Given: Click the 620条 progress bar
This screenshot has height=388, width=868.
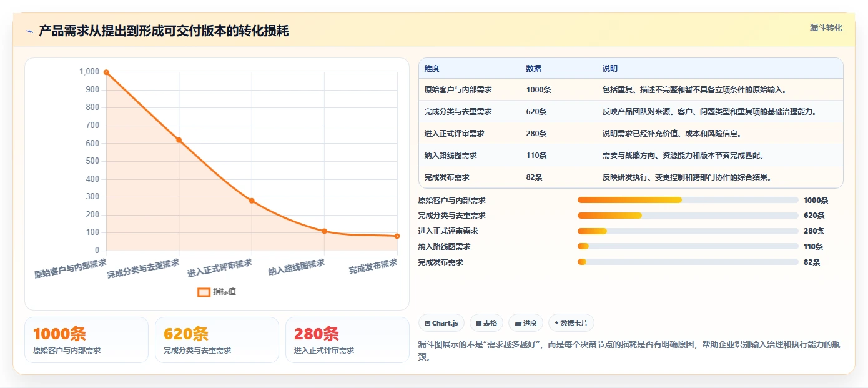Looking at the screenshot, I should pos(688,216).
